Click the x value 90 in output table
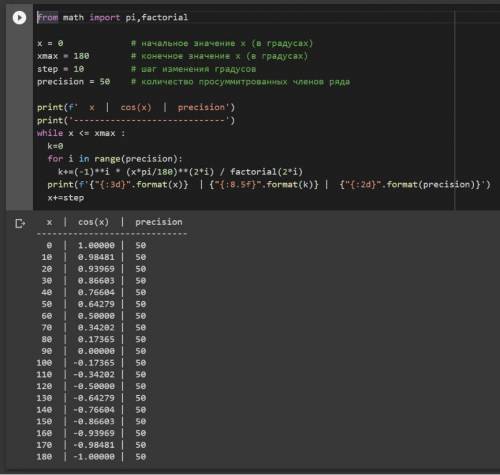500x475 pixels. coord(47,351)
